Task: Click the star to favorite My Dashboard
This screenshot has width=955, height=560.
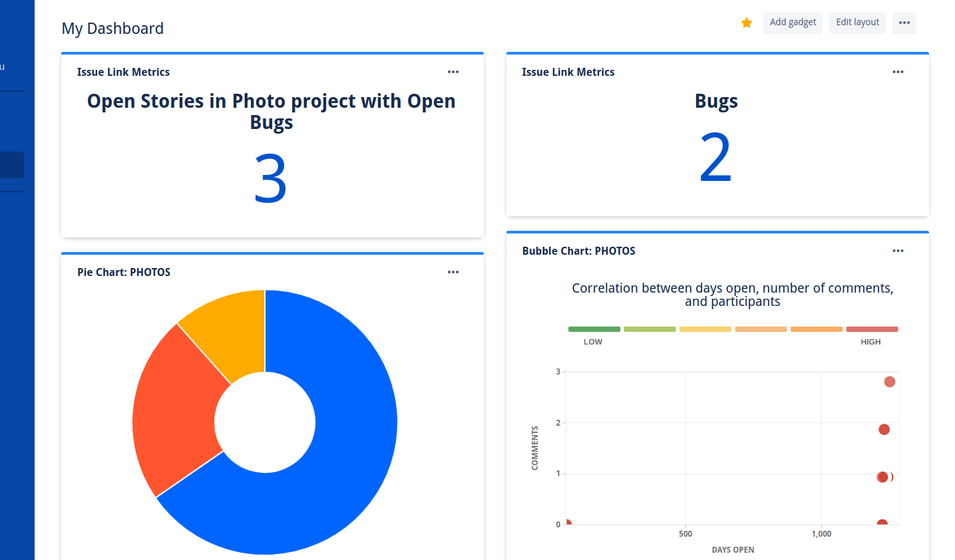Action: point(746,22)
